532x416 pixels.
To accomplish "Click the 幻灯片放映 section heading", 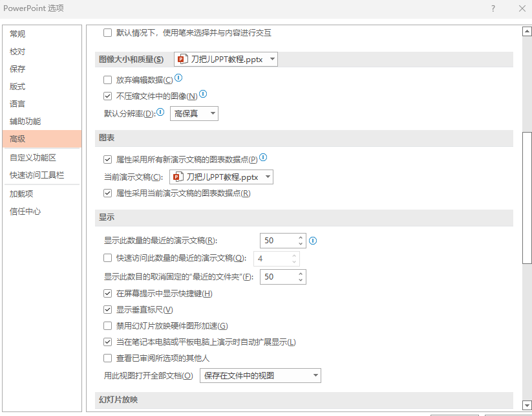I will [x=118, y=400].
